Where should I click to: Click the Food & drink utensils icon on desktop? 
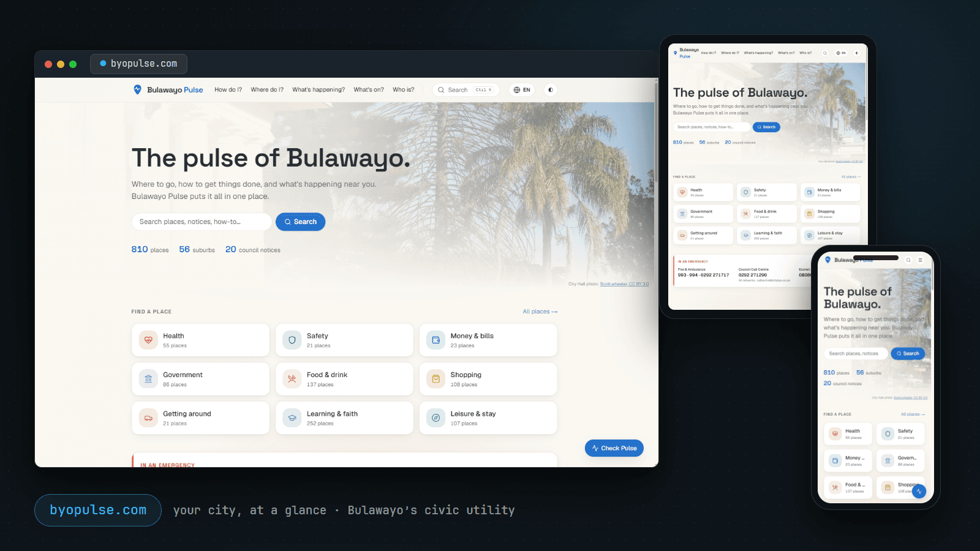pos(292,379)
